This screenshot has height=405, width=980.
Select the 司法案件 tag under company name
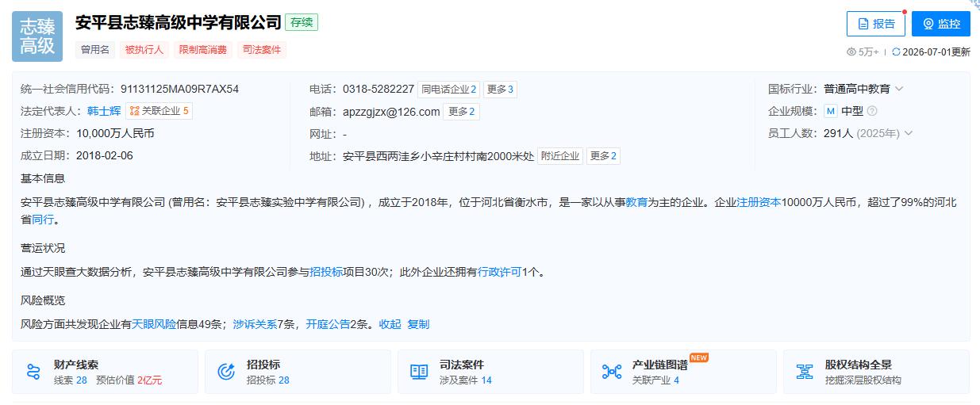[x=262, y=49]
